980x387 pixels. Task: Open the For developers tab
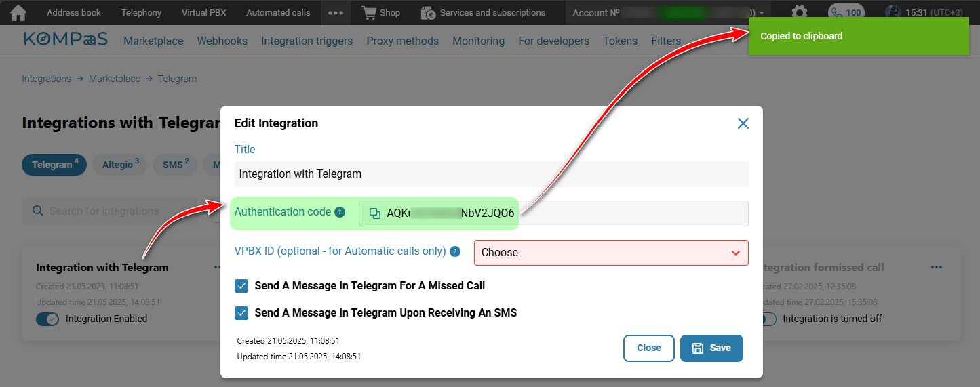553,41
